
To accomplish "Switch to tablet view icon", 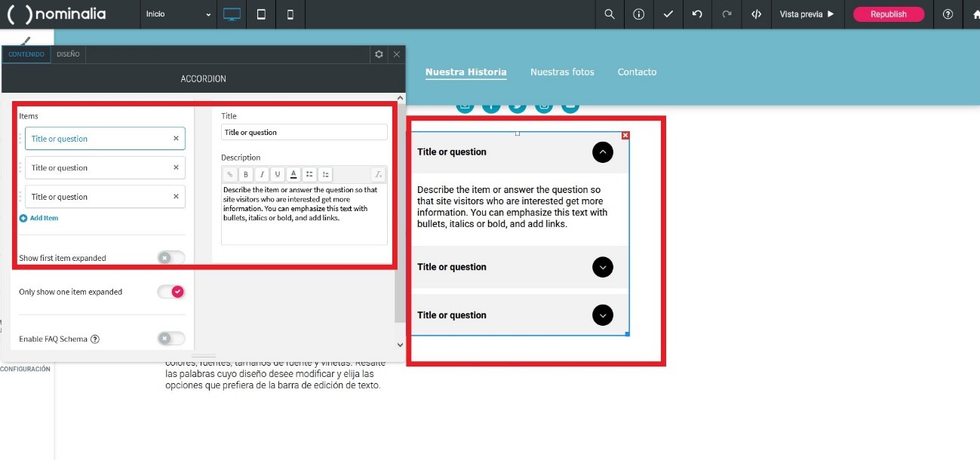I will [261, 14].
